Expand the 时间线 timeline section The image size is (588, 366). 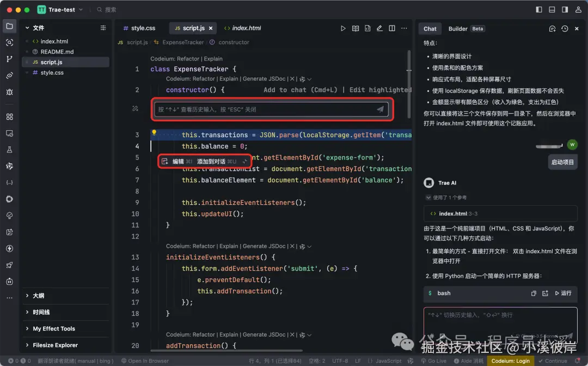coord(66,312)
